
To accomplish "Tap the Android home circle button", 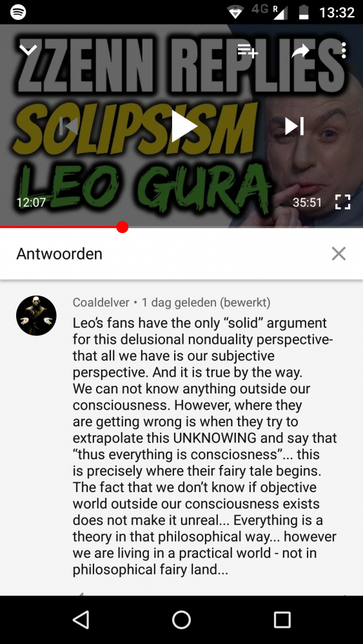I will [x=181, y=620].
